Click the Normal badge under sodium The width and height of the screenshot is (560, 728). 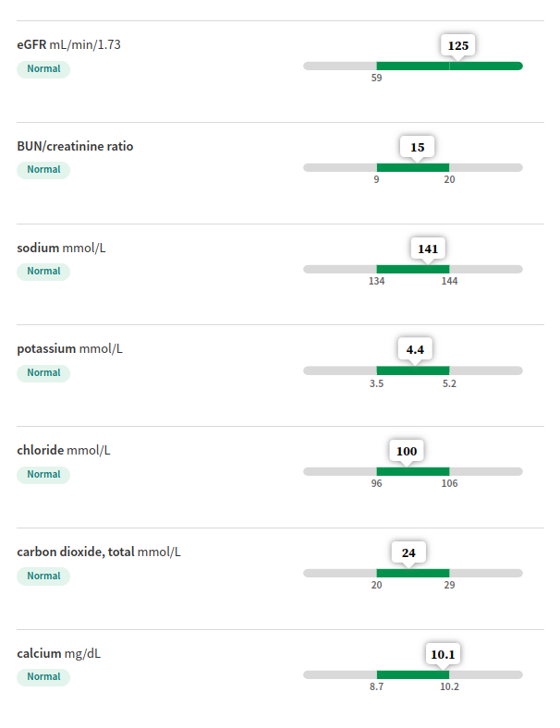43,271
